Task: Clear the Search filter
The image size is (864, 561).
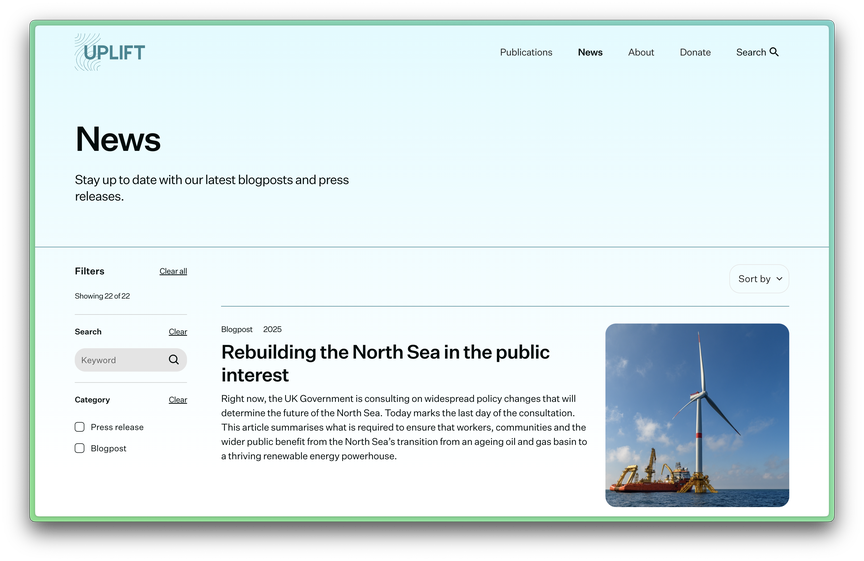Action: pos(177,332)
